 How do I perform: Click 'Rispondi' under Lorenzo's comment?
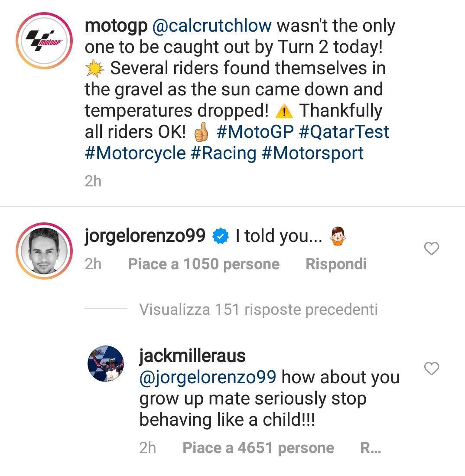[x=336, y=263]
